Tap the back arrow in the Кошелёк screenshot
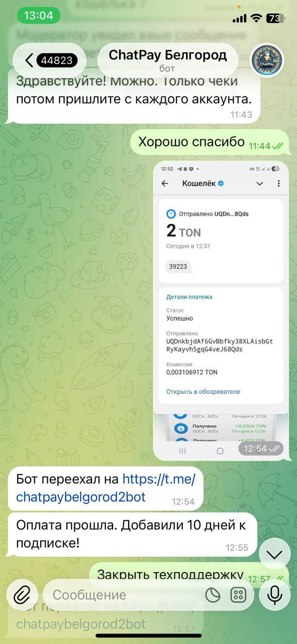Image resolution: width=297 pixels, height=644 pixels. click(x=165, y=184)
